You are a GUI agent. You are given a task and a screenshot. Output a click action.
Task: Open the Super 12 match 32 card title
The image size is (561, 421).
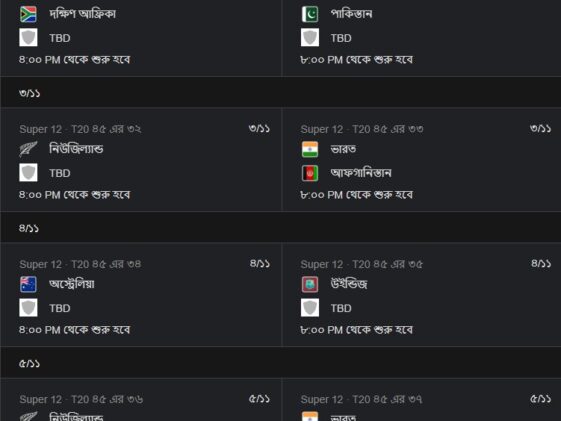pos(80,129)
